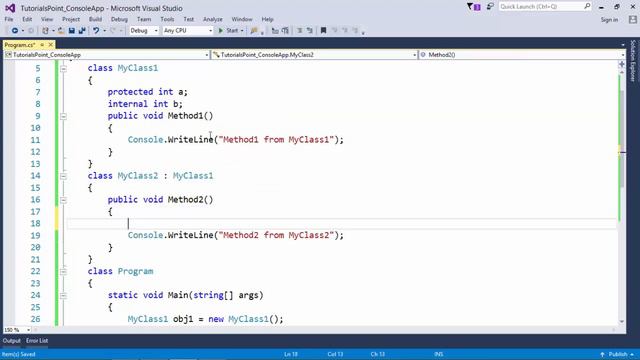Viewport: 640px width, 360px height.
Task: Click the 'protected int a;' code line
Action: point(147,92)
